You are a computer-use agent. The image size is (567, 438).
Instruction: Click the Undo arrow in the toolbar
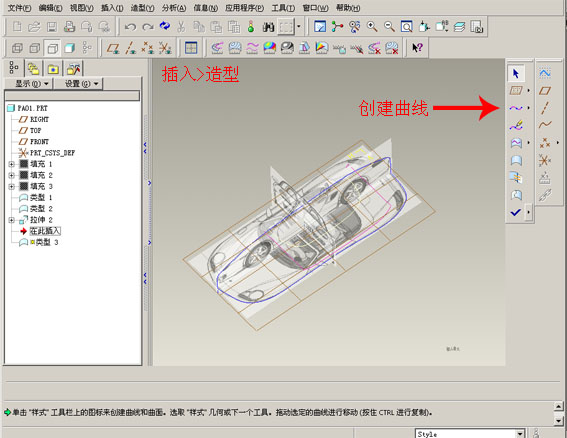click(130, 27)
